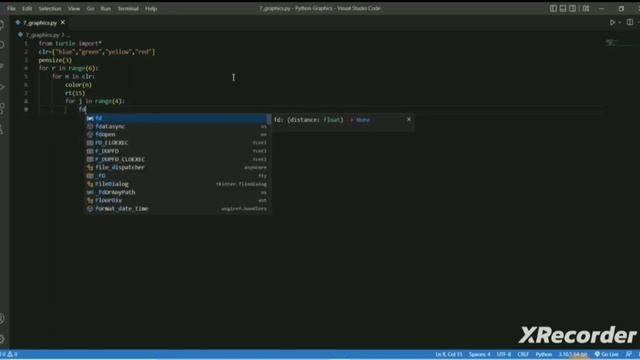Screen dimensions: 640x360
Task: Select F_DUPFD fcntl constant suggestion
Action: click(x=176, y=151)
